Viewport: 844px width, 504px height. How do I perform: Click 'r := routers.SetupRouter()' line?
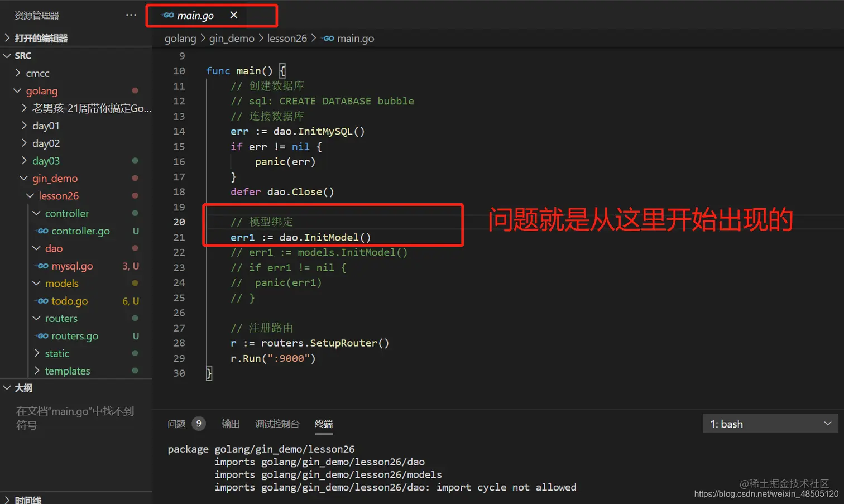pos(310,343)
